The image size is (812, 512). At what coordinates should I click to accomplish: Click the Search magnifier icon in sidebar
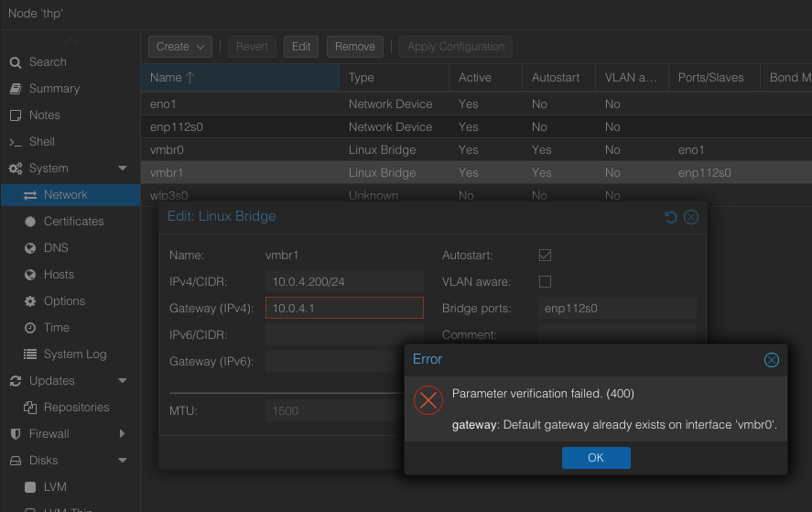point(15,62)
